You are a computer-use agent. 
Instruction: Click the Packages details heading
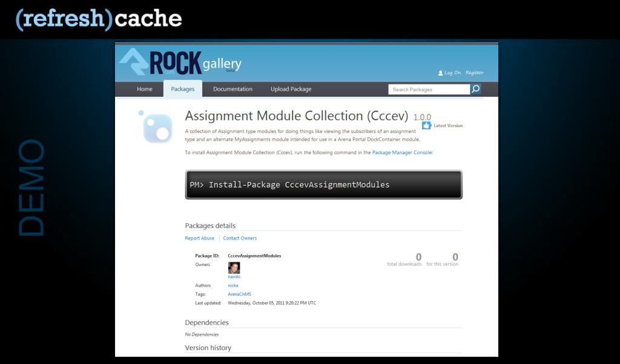(210, 226)
